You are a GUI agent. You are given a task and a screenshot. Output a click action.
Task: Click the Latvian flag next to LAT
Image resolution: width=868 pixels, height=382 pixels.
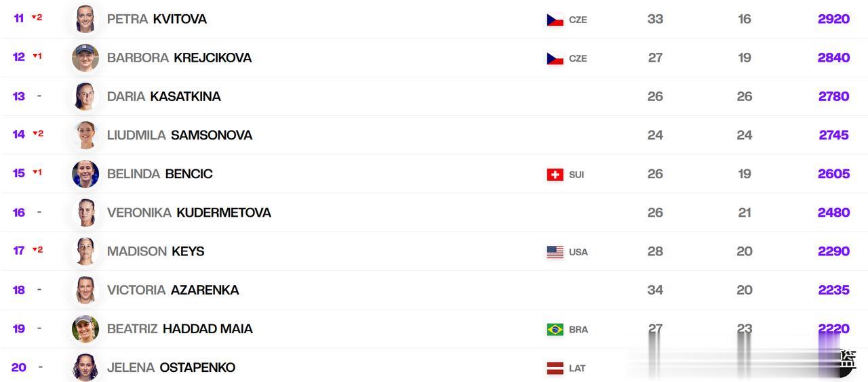(555, 368)
